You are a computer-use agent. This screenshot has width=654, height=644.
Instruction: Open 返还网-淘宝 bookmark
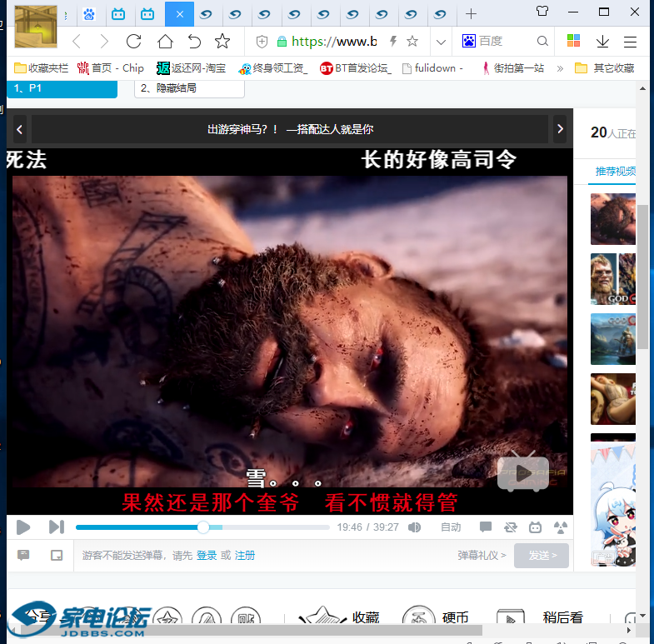[191, 68]
